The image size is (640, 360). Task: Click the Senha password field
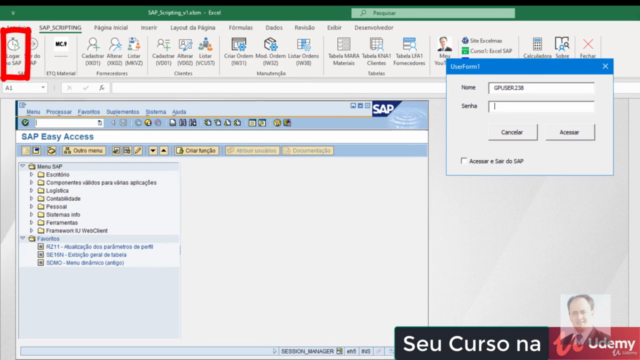[x=541, y=106]
